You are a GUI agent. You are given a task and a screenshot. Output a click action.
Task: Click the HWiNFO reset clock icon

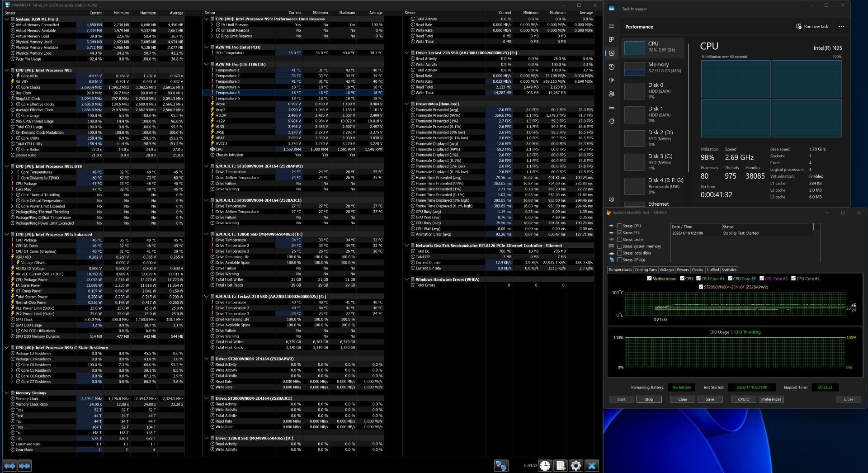(545, 465)
